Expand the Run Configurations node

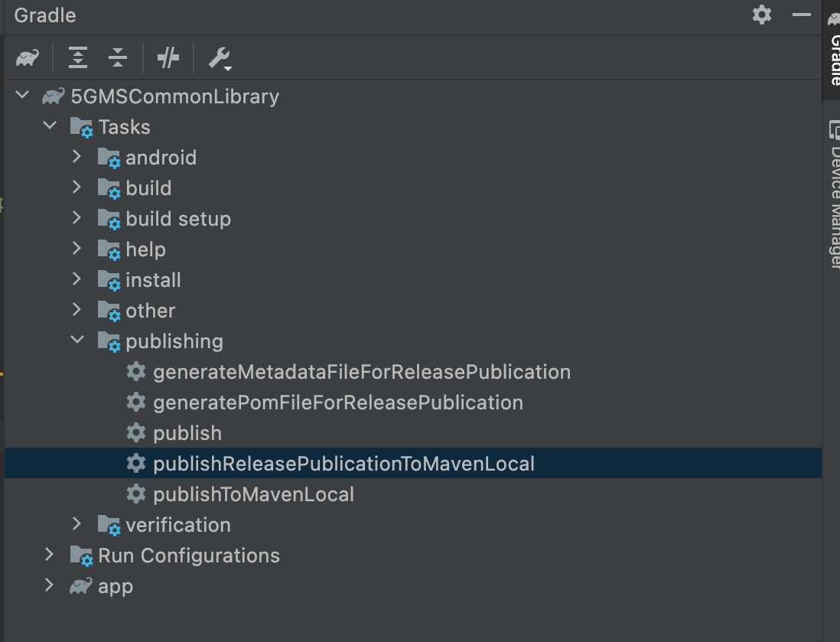pos(48,555)
